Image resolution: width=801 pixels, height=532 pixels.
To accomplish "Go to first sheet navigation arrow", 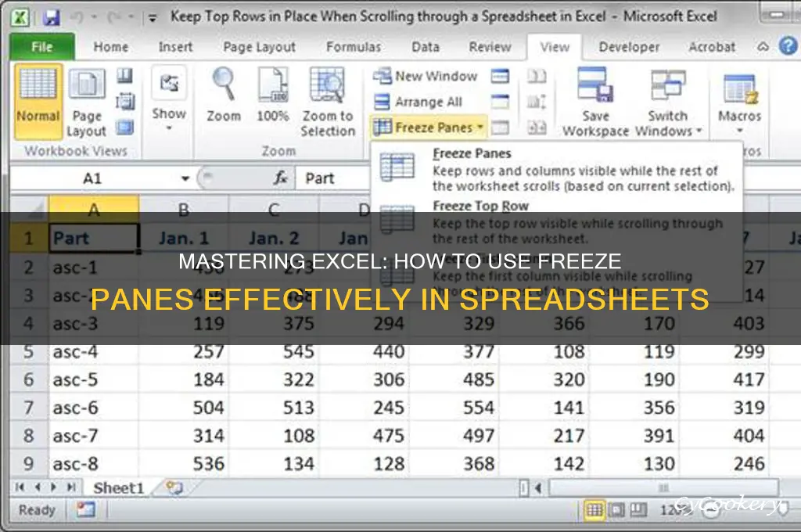I will (20, 487).
